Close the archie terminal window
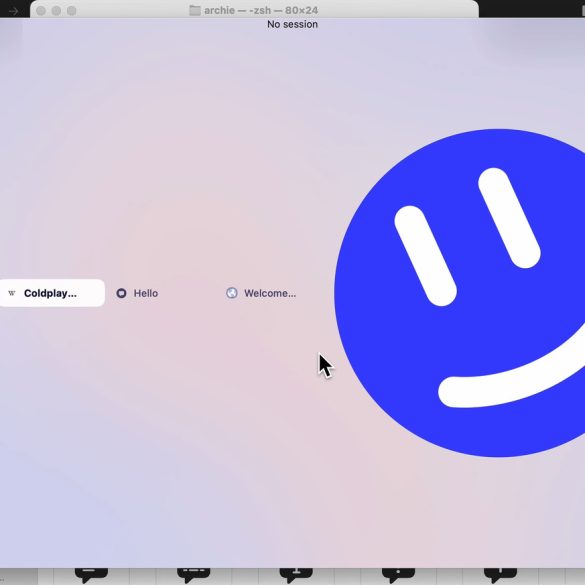The width and height of the screenshot is (585, 585). pos(41,11)
